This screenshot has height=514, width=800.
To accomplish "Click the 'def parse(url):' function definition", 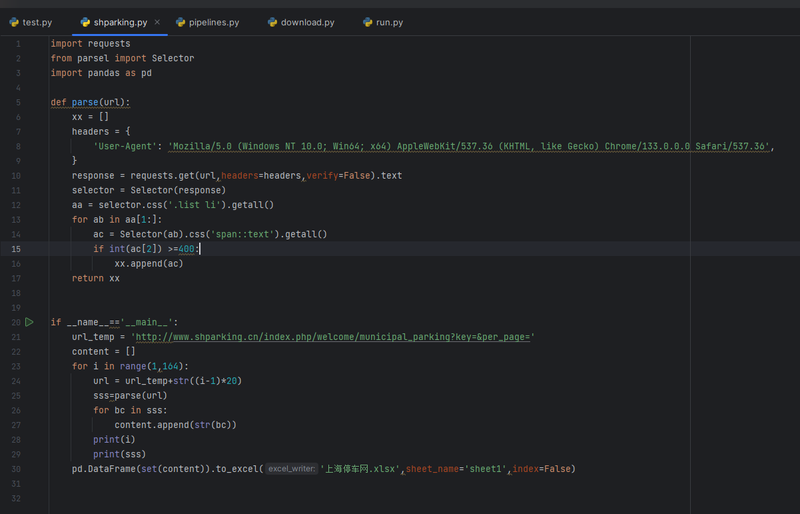I will click(x=90, y=102).
